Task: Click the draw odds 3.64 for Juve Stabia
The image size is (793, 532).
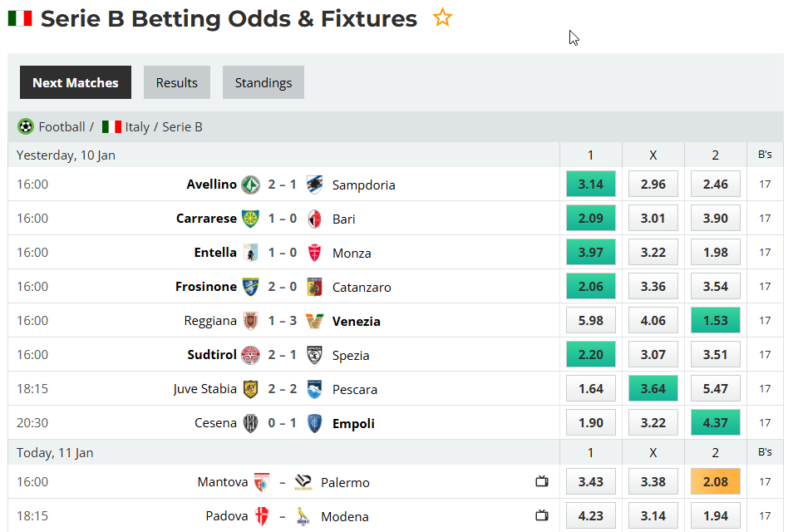Action: pos(653,388)
